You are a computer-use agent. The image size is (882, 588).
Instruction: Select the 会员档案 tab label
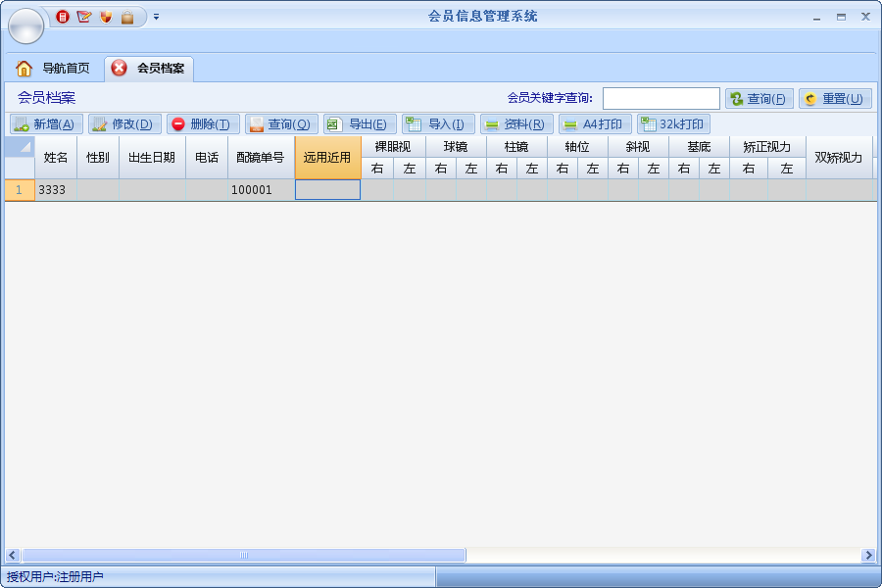(161, 68)
